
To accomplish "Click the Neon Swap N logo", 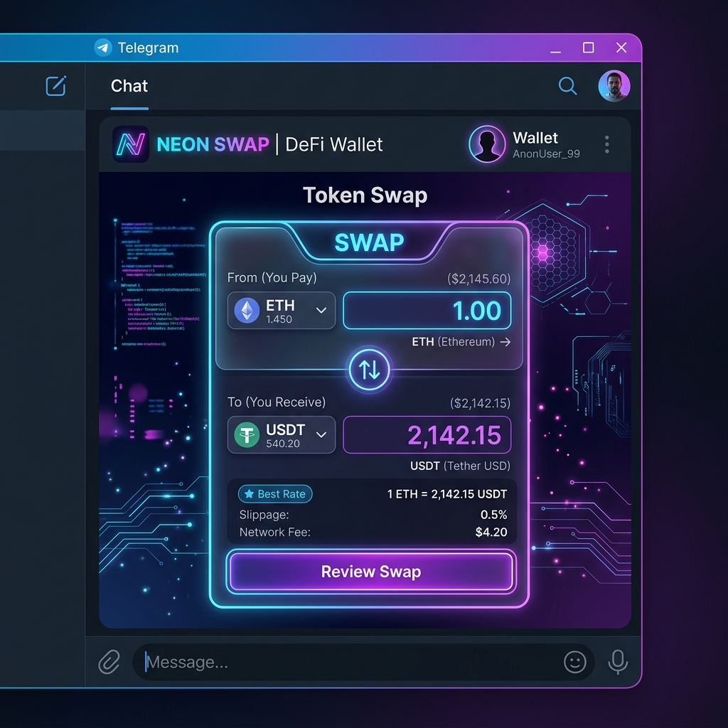I will click(131, 144).
